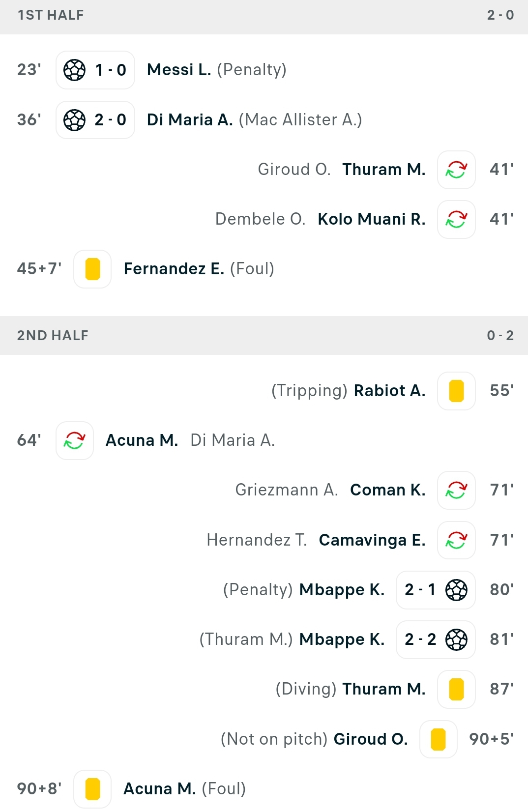Click the goal ball icon at 36'
Viewport: 528px width, 812px height.
tap(75, 119)
